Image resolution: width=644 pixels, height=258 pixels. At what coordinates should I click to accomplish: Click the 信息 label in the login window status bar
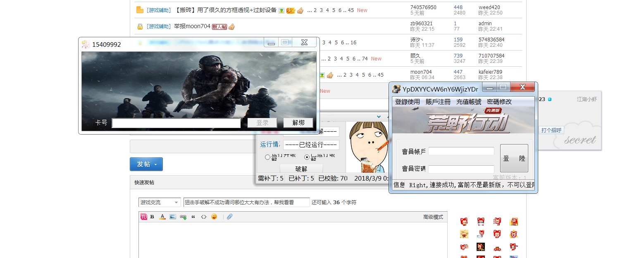[399, 185]
